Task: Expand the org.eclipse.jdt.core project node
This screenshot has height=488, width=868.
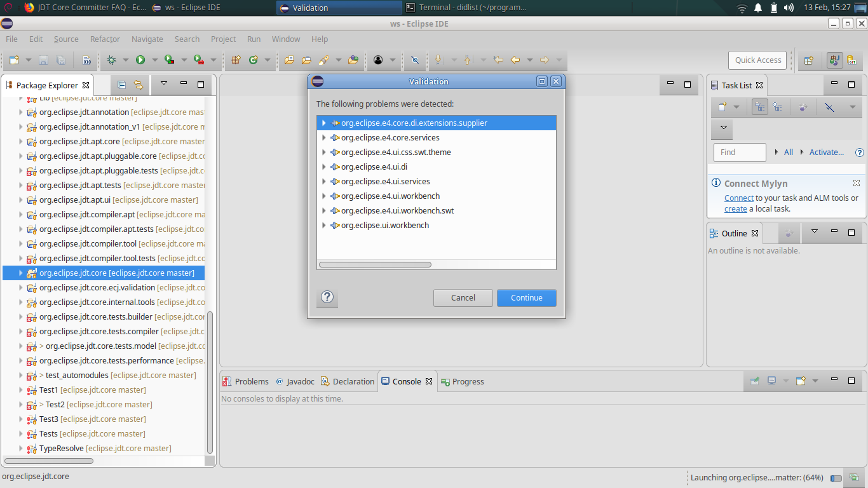Action: coord(20,273)
